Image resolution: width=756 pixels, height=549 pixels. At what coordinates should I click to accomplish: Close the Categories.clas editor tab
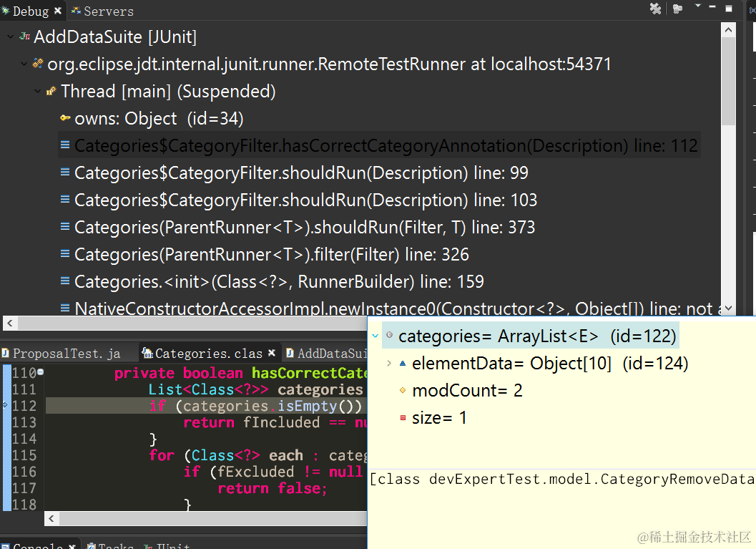coord(272,353)
